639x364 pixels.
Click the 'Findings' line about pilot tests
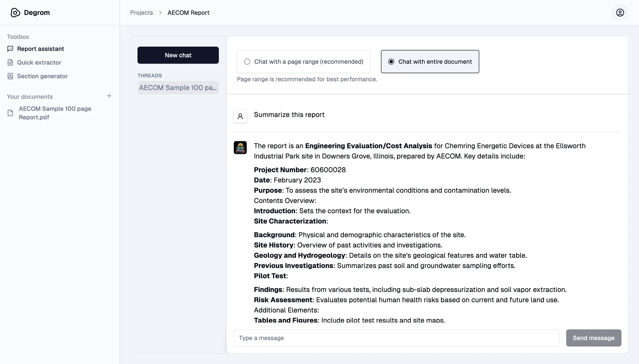click(x=410, y=290)
